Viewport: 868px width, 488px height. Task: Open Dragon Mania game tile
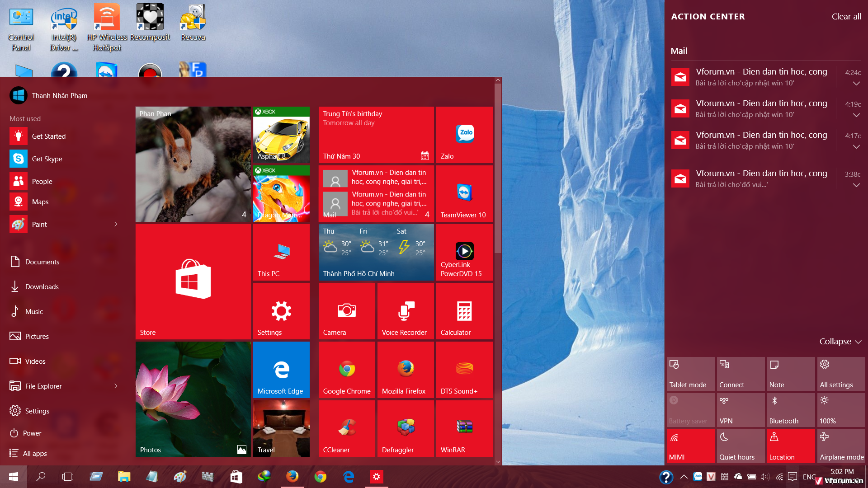coord(281,193)
